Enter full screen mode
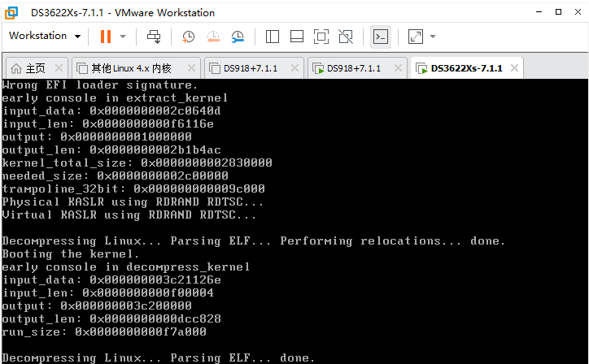The image size is (589, 364). pyautogui.click(x=321, y=37)
